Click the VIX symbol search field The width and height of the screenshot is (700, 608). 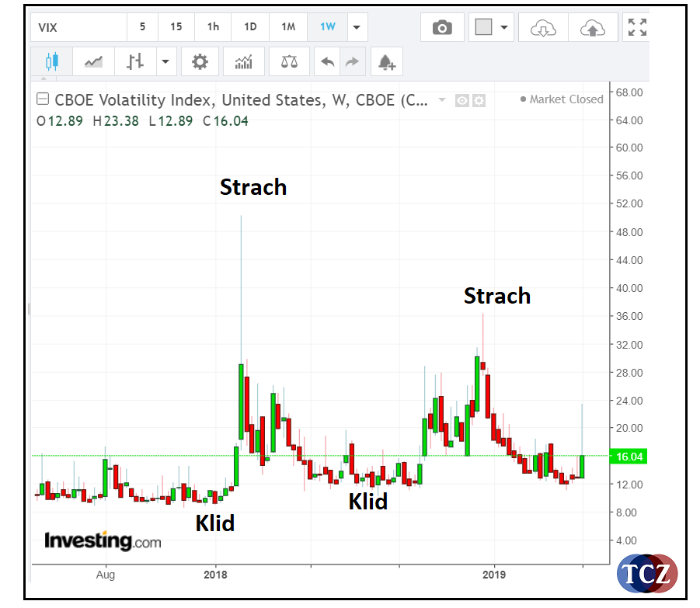click(x=79, y=27)
